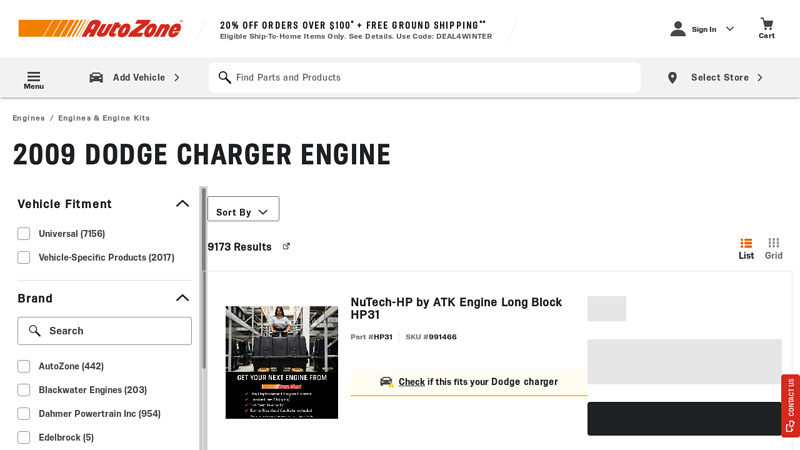Open the Engines breadcrumb link
The image size is (800, 450).
coord(29,118)
